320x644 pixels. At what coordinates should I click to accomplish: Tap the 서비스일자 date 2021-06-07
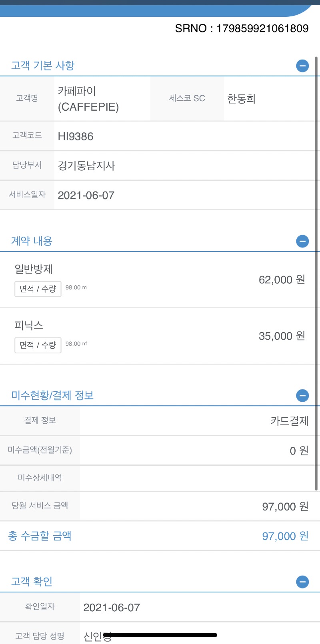(86, 195)
